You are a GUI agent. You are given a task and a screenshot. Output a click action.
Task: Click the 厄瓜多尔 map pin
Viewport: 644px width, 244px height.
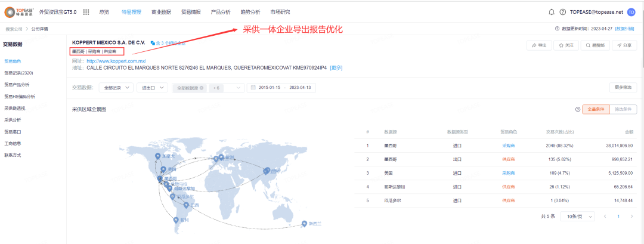point(172,197)
